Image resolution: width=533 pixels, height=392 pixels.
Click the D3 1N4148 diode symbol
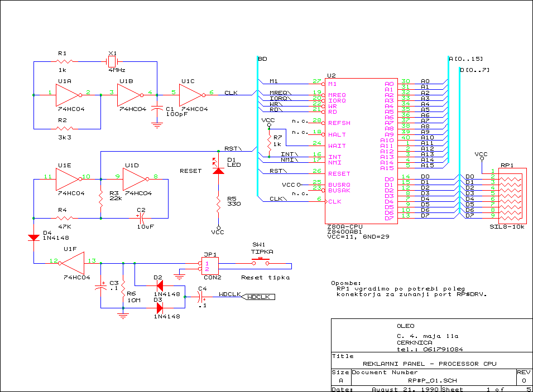click(160, 308)
